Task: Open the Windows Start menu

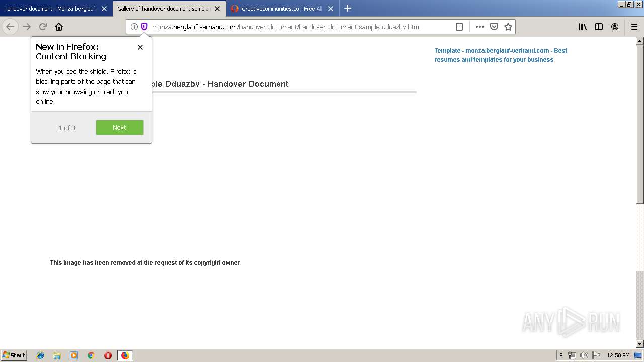Action: click(x=14, y=355)
